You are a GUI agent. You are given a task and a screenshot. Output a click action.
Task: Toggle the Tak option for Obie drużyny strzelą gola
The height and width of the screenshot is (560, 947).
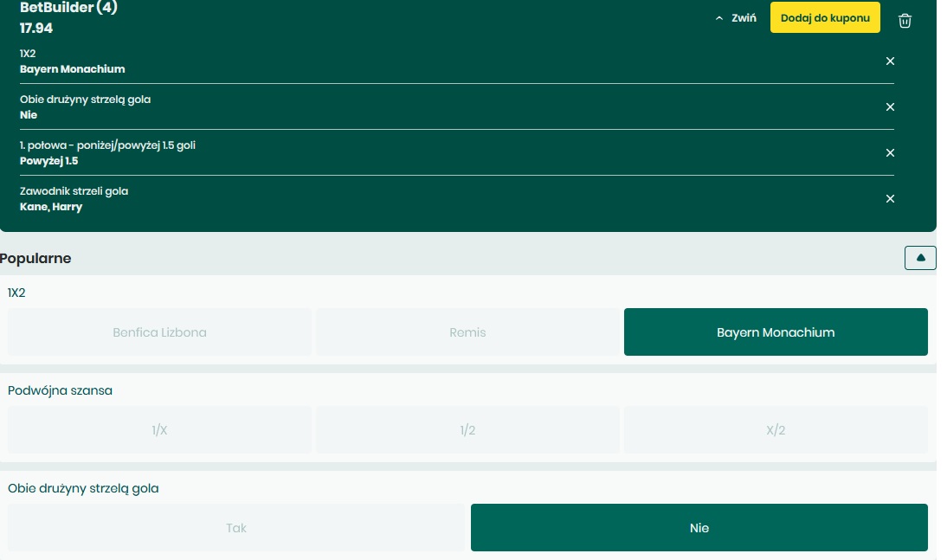pyautogui.click(x=235, y=527)
